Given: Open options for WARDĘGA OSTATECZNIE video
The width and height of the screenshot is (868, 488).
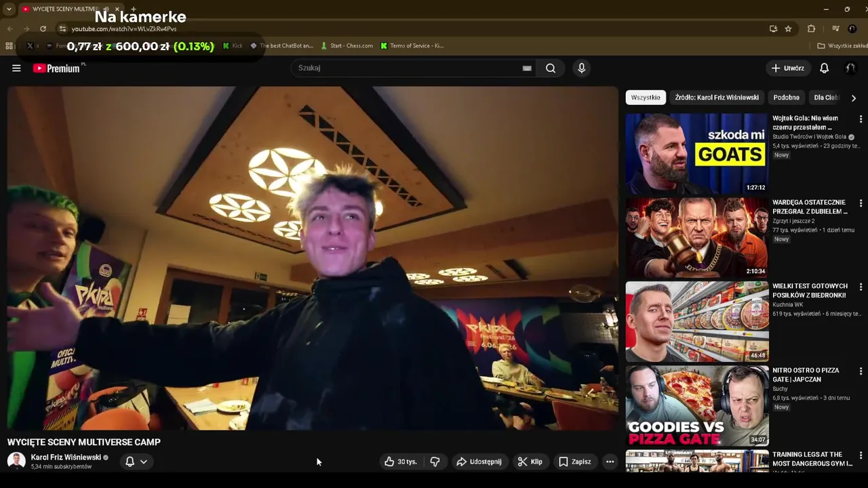Looking at the screenshot, I should [861, 203].
